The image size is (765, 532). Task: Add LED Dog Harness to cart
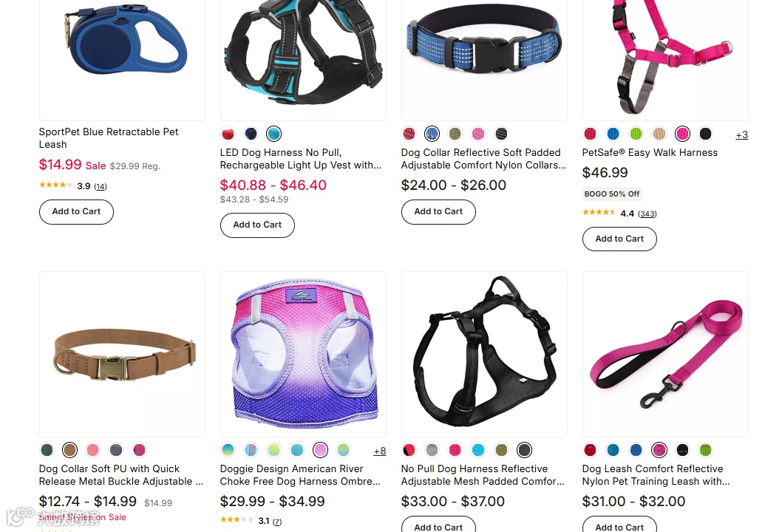tap(257, 225)
